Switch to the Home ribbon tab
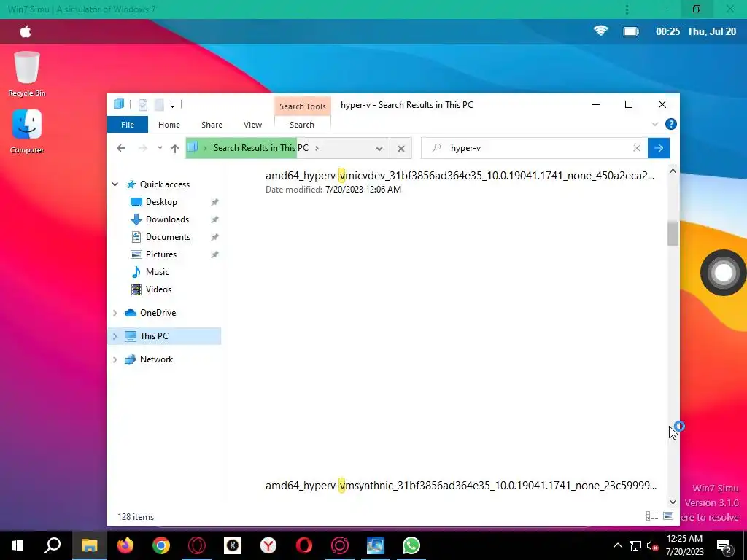This screenshot has height=560, width=747. tap(169, 125)
